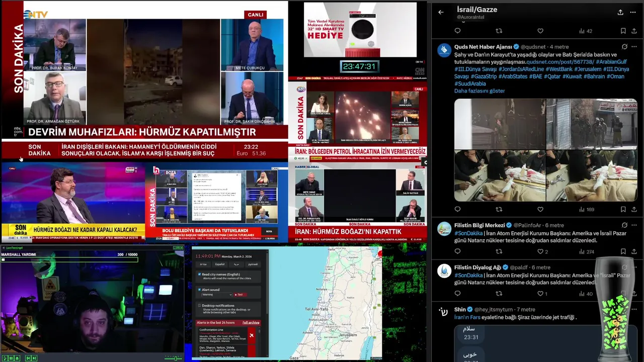The width and height of the screenshot is (644, 362).
Task: Eject media in the Live Feed player
Action: [x=17, y=358]
